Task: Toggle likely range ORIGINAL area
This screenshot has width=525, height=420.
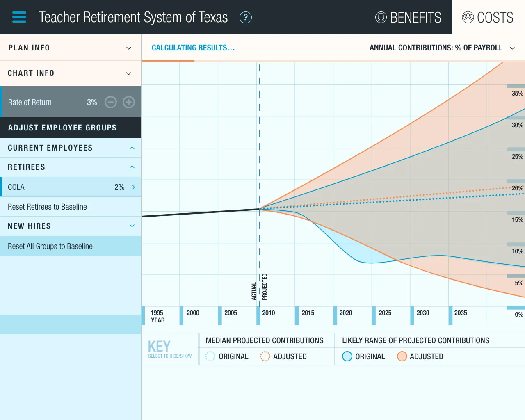Action: [x=363, y=356]
